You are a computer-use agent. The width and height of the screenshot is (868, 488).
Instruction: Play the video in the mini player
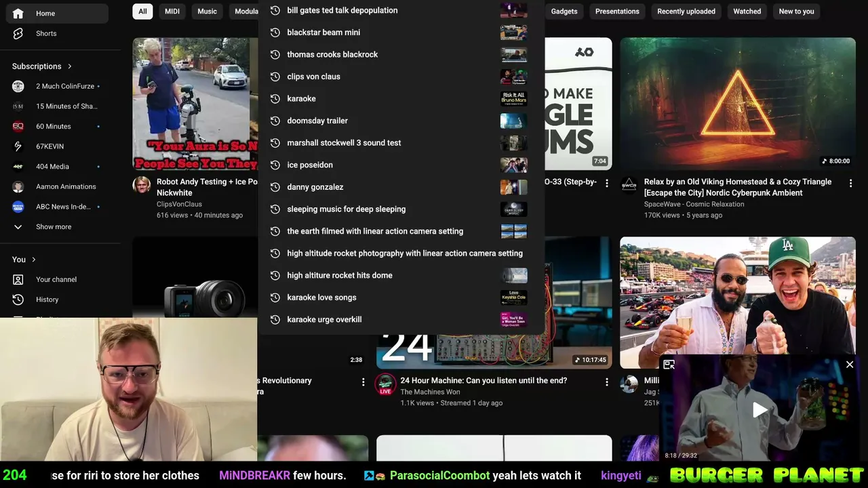[x=759, y=409]
